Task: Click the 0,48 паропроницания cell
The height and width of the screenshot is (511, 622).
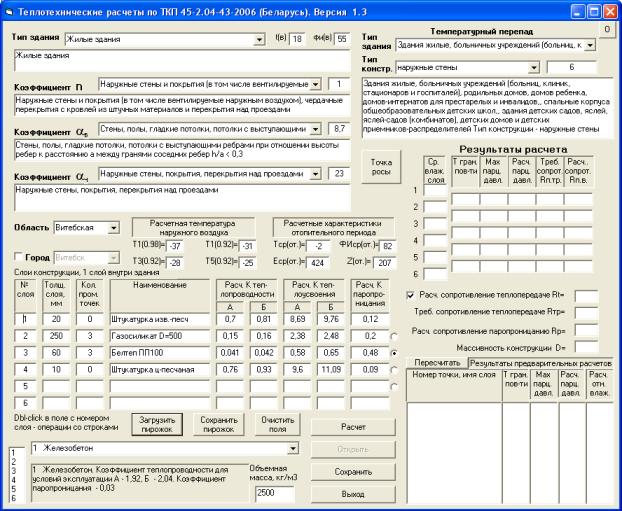Action: pyautogui.click(x=370, y=353)
